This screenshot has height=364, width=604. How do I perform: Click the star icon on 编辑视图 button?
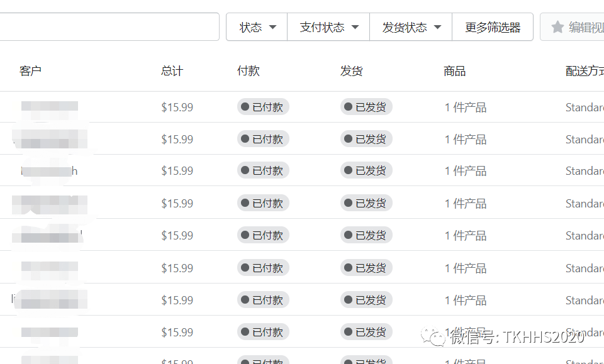(557, 27)
